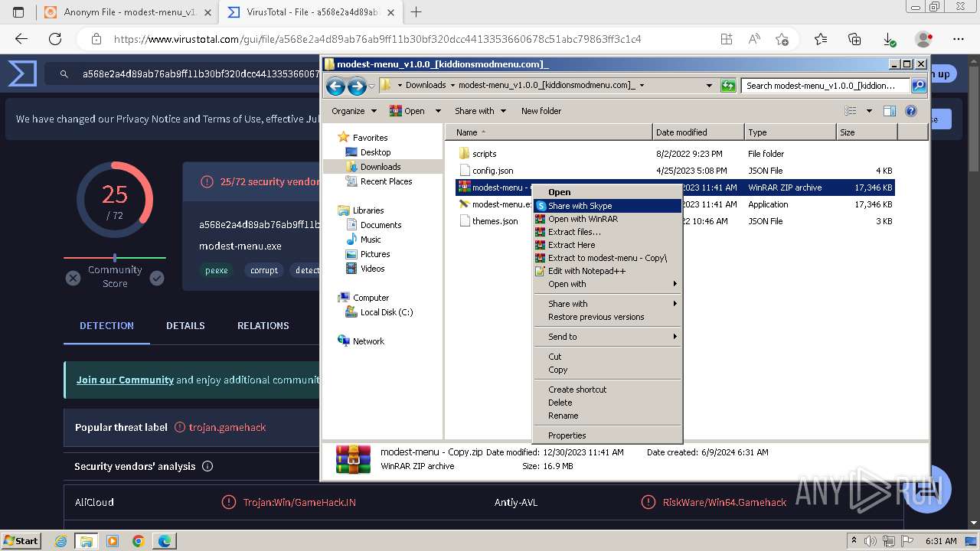Screen dimensions: 980x551
Task: Click Explorer Back navigation arrow
Action: 335,86
